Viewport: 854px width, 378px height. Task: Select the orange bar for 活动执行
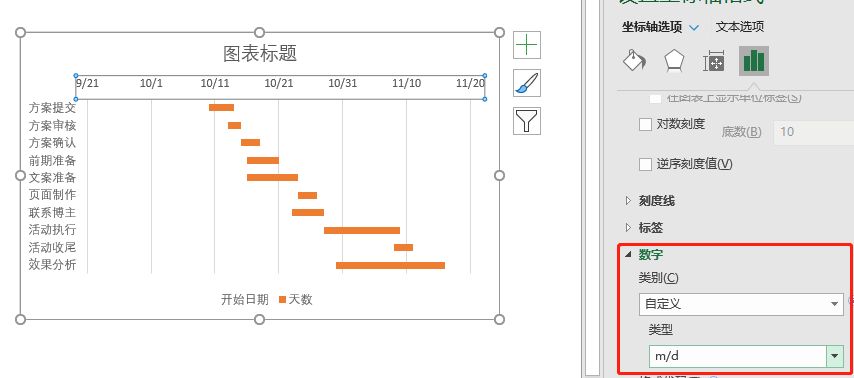click(362, 230)
